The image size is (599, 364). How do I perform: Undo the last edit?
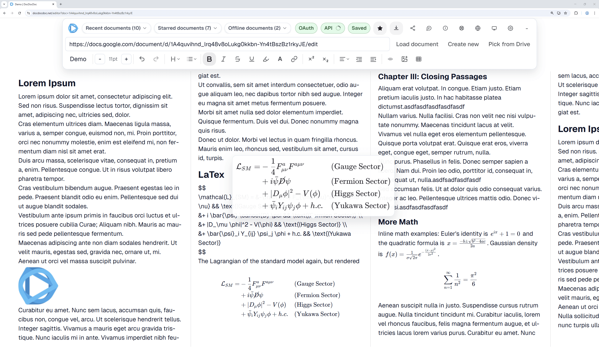coord(142,59)
